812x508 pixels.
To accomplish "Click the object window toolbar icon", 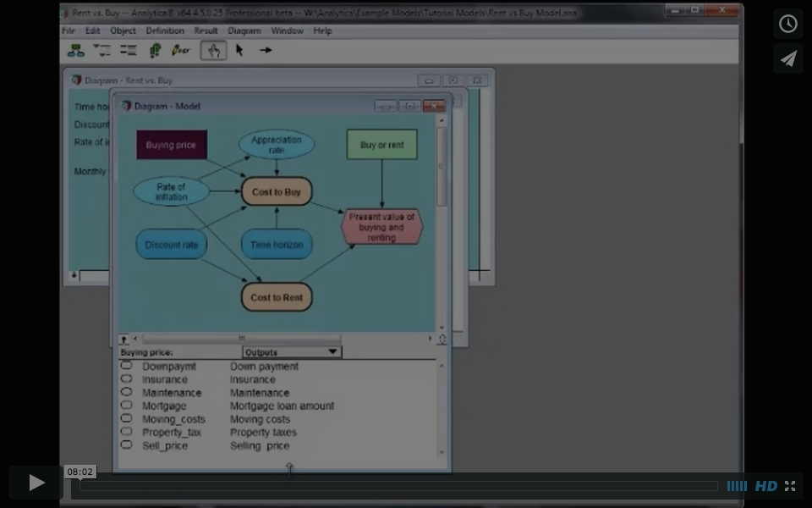I will [x=129, y=51].
